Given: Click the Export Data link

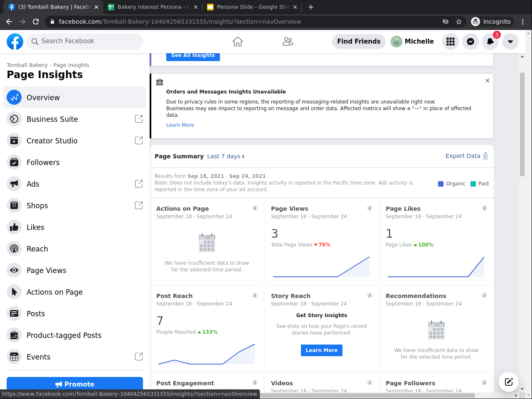Looking at the screenshot, I should 467,156.
